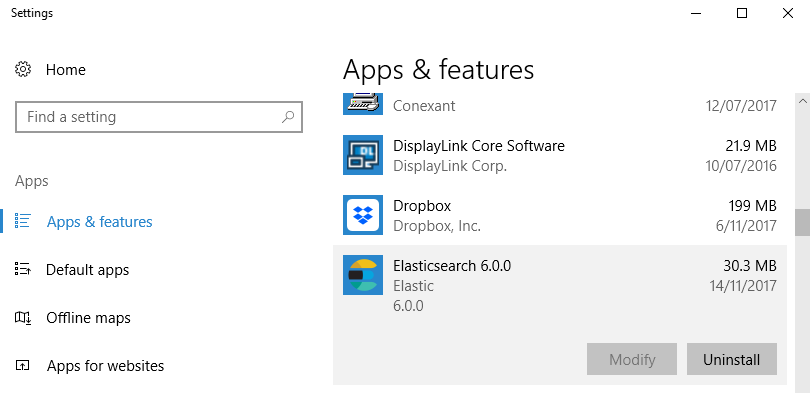Click the Elasticsearch app icon
The image size is (810, 393).
363,275
